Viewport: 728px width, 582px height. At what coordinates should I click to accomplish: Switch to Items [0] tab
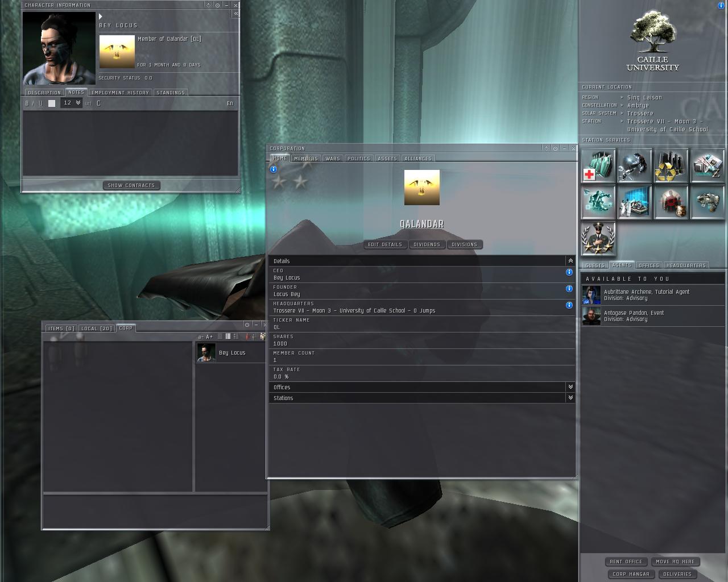[61, 329]
